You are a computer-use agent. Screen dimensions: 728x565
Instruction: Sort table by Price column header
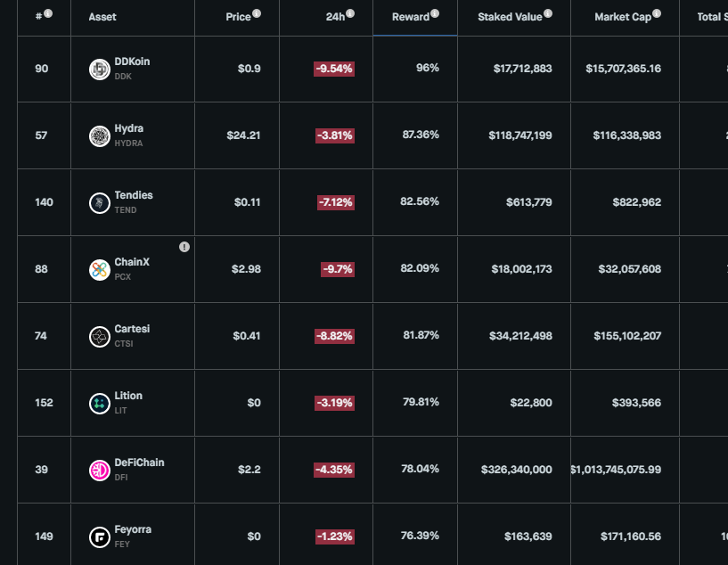coord(238,17)
